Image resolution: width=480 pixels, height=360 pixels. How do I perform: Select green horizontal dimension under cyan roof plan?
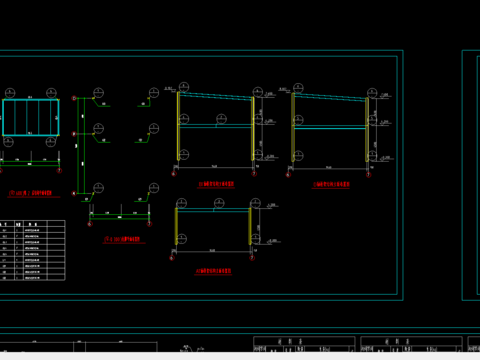(30, 163)
